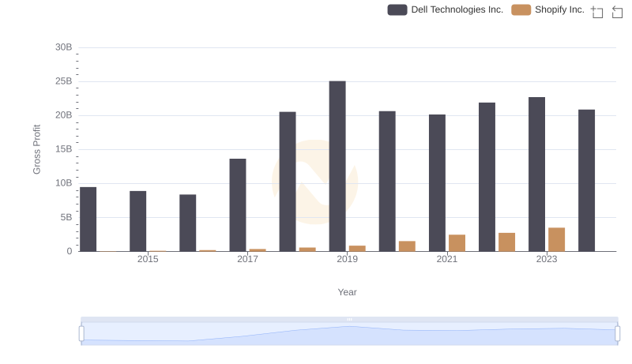632x364 pixels.
Task: Click the Dell bar for 2015
Action: [137, 221]
